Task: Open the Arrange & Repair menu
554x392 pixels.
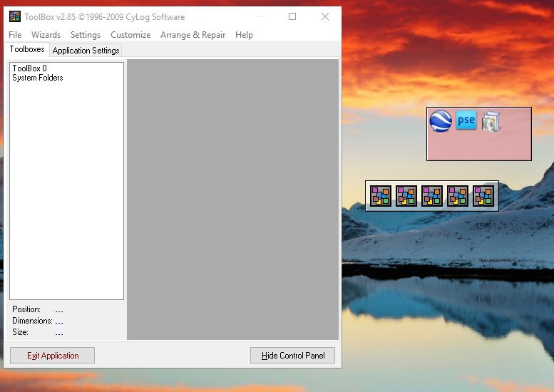Action: (193, 35)
